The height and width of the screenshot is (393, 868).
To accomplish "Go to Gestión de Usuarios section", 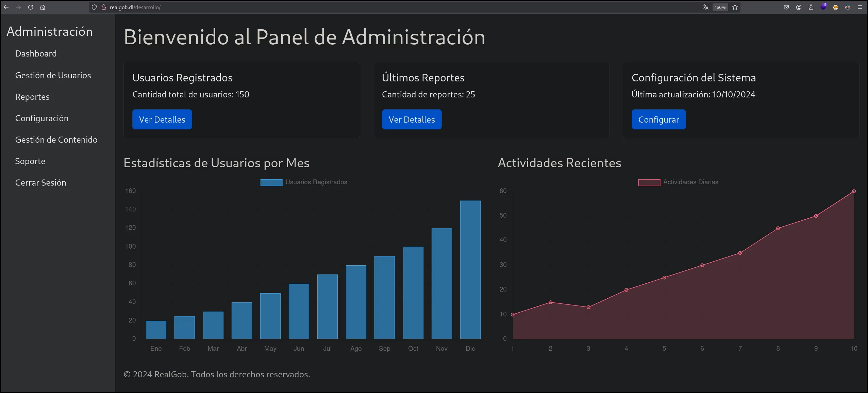I will pos(53,75).
